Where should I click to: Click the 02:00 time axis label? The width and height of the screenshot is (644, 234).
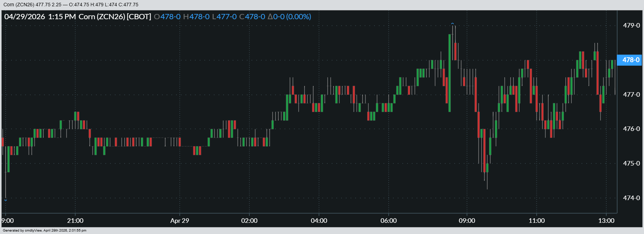(249, 221)
